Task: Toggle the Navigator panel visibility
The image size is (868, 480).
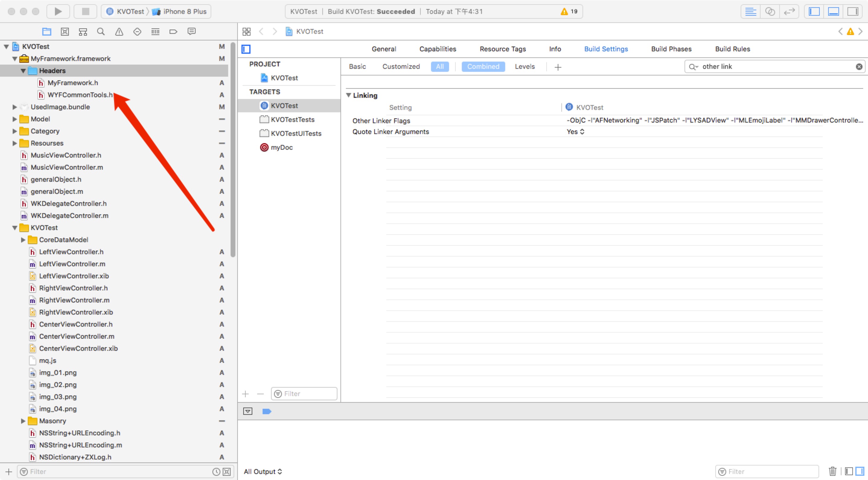Action: tap(814, 11)
